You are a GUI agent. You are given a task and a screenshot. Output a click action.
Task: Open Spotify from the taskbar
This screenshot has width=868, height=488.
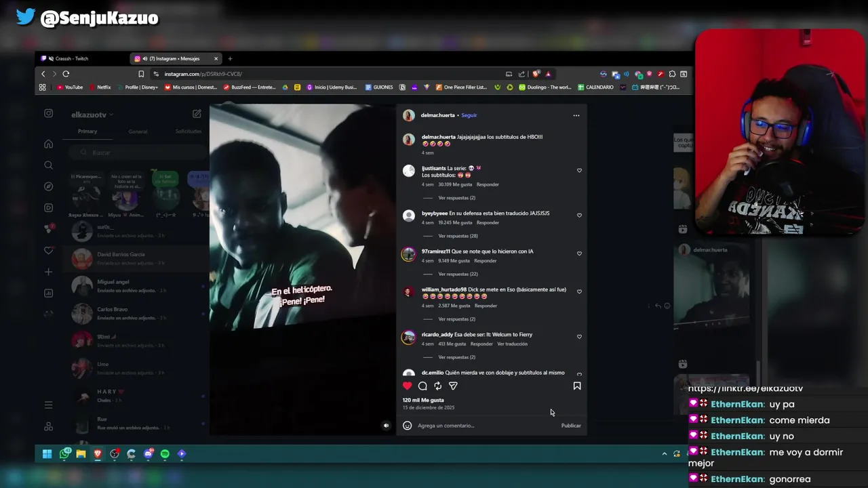[165, 454]
